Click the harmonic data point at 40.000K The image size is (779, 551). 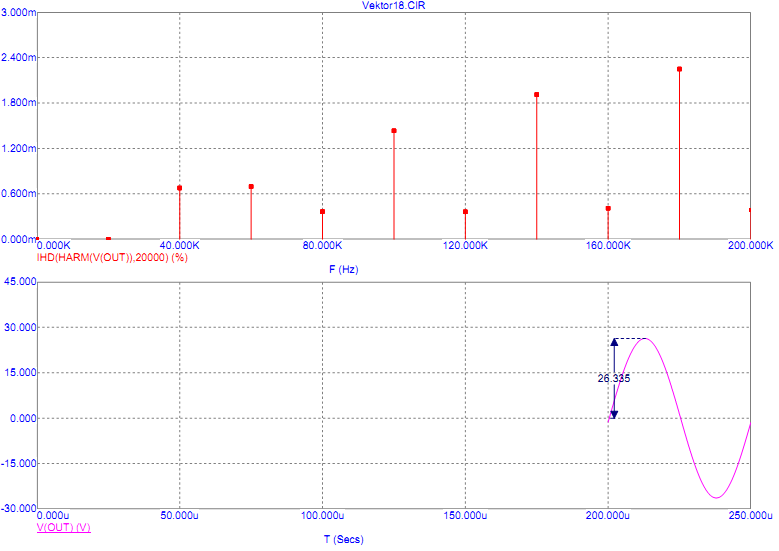(x=179, y=188)
